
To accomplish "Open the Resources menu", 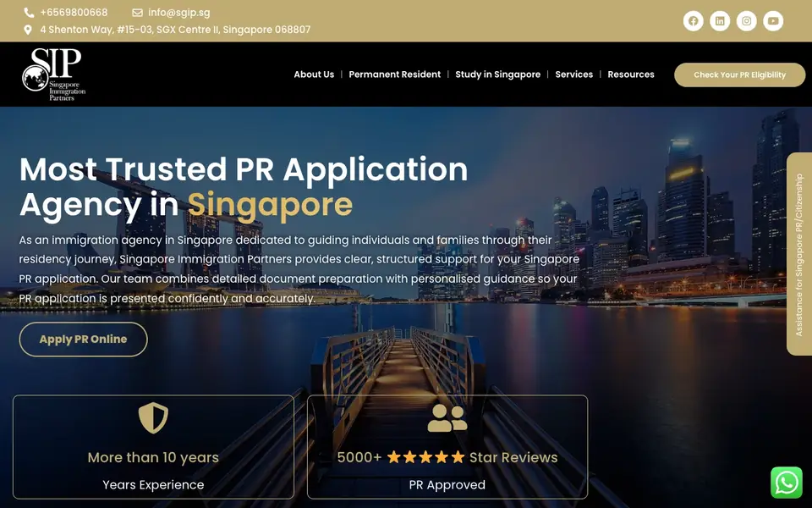I will pos(631,75).
